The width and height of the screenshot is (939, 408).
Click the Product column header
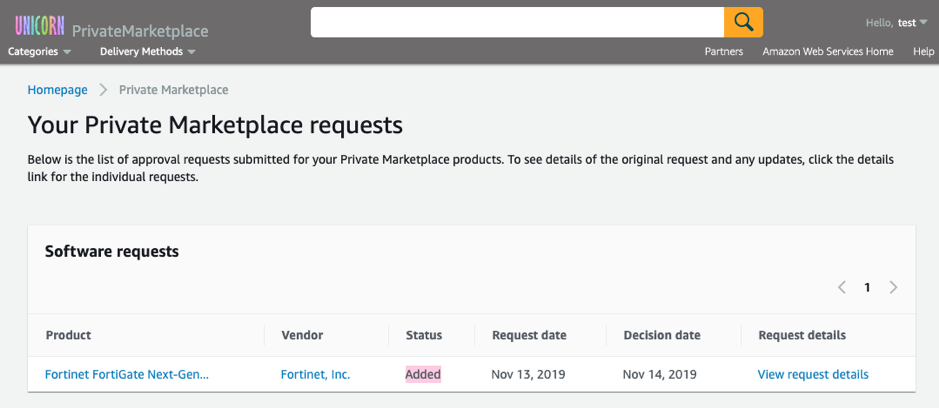(68, 336)
